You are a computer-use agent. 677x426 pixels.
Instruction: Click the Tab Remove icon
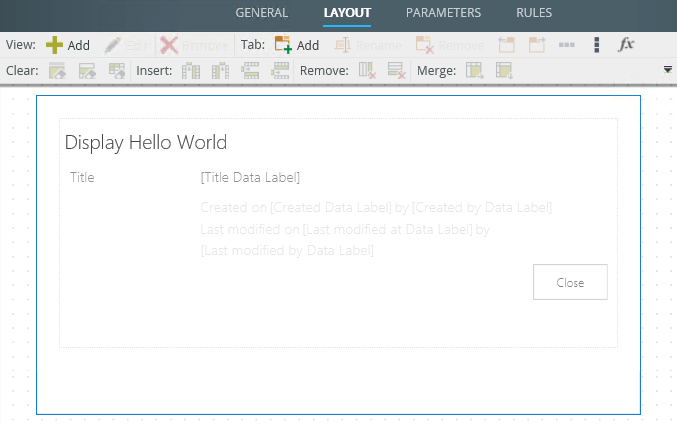point(424,45)
